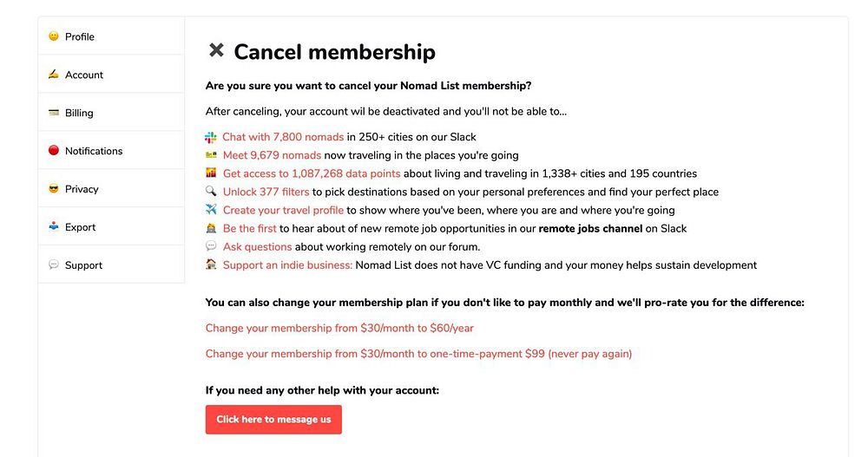Click the Slack logo icon in the list

point(211,137)
